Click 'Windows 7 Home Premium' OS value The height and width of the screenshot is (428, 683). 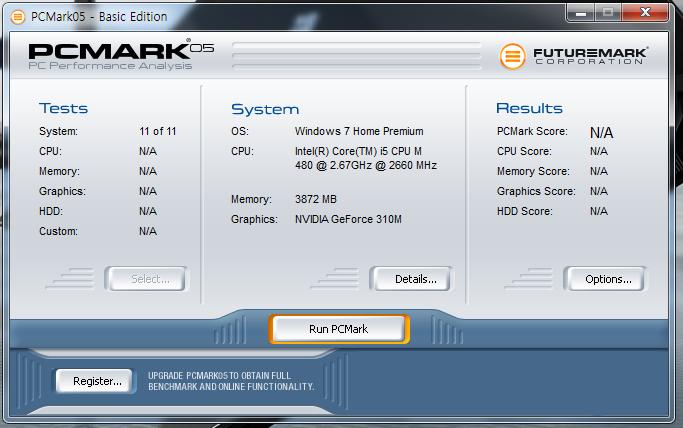(x=359, y=131)
